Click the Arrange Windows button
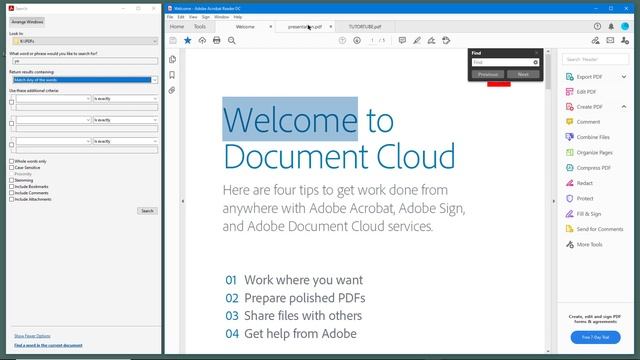Image resolution: width=640 pixels, height=360 pixels. pos(27,22)
